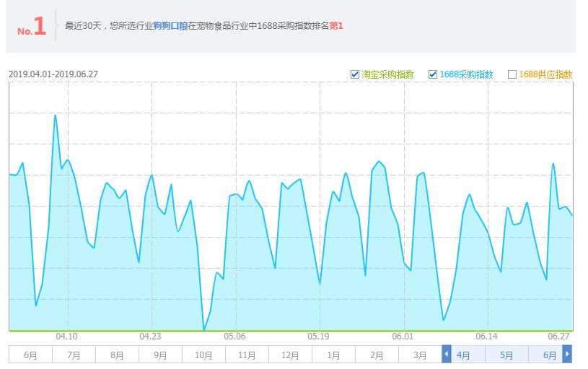588x369 pixels.
Task: Click the 1688采购指数 legend label
Action: [x=466, y=74]
